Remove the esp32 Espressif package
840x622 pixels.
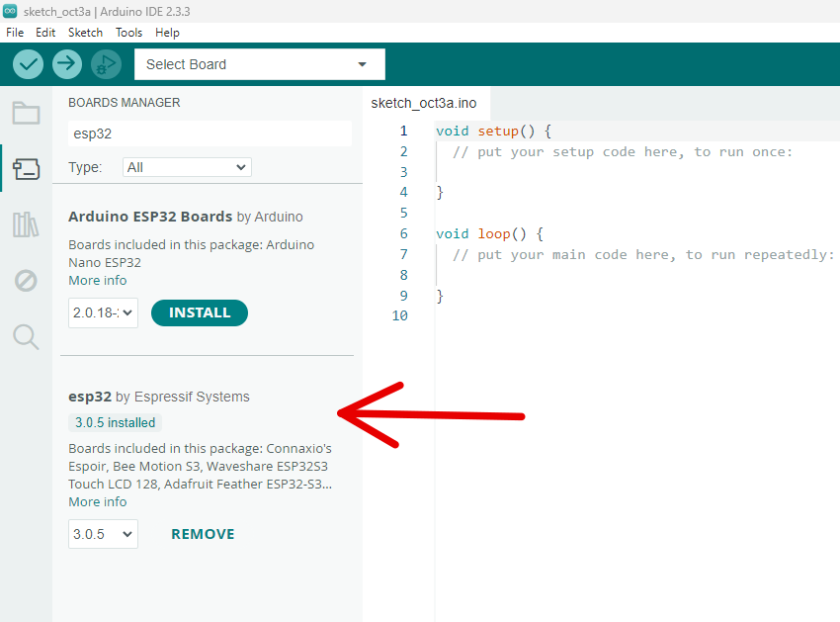point(203,534)
